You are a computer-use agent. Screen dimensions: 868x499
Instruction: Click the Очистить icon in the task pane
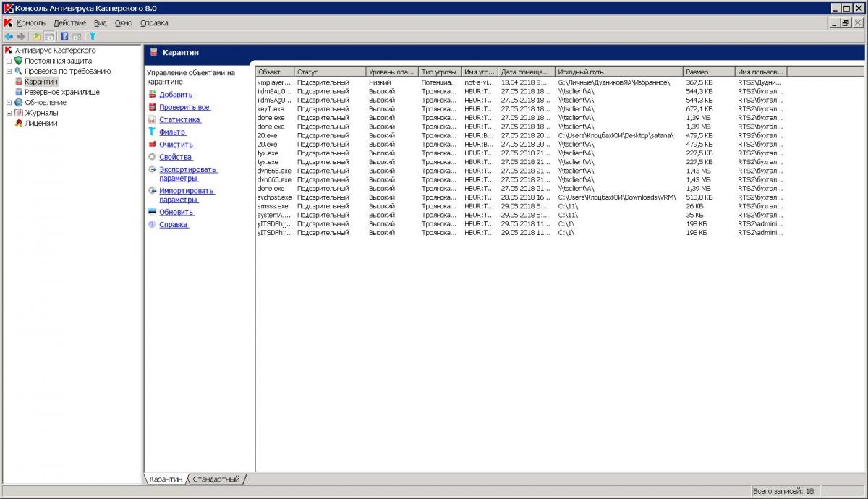point(152,145)
